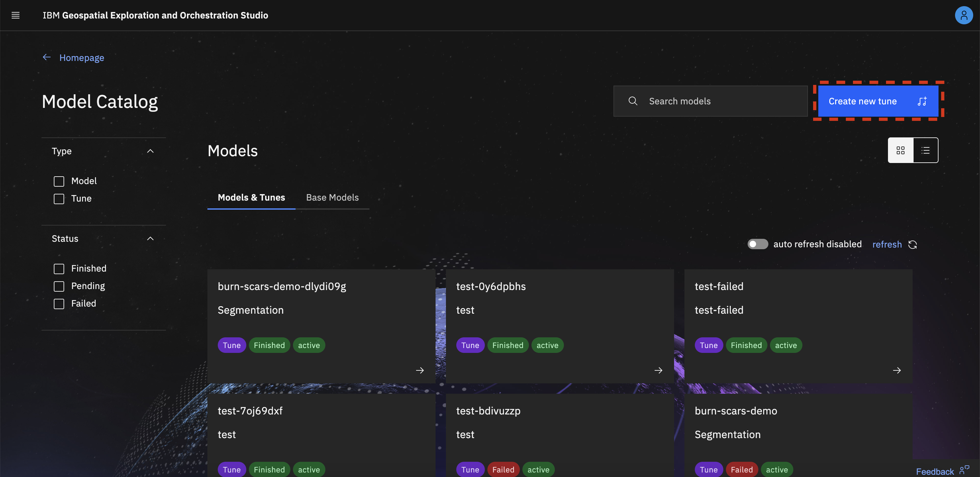The image size is (980, 477).
Task: Enable the auto refresh toggle
Action: pos(757,244)
